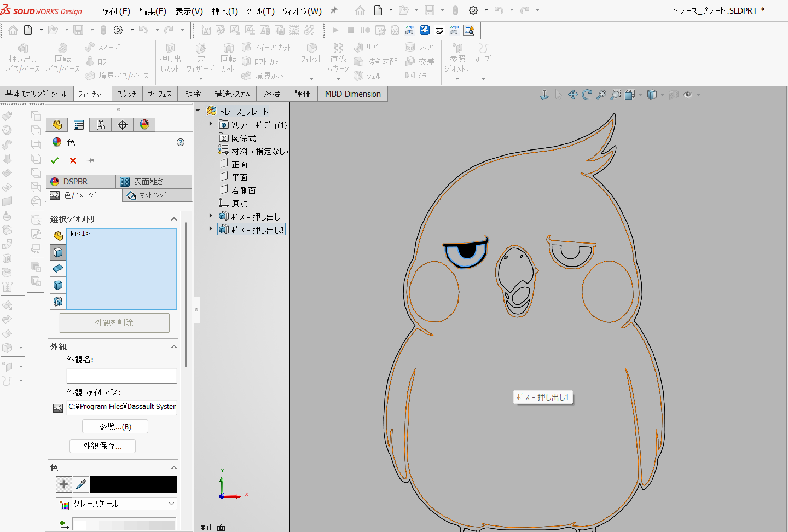This screenshot has width=788, height=532.
Task: Toggle the Select Bodies filter button
Action: click(58, 285)
